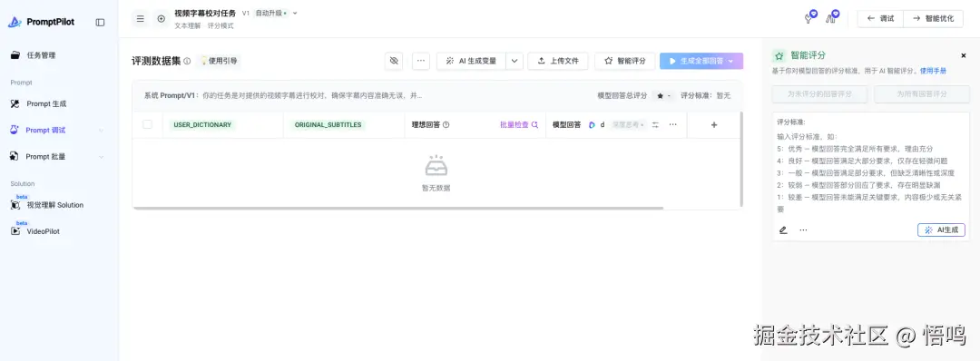Click the info icon beside 评测数据集

(x=187, y=61)
